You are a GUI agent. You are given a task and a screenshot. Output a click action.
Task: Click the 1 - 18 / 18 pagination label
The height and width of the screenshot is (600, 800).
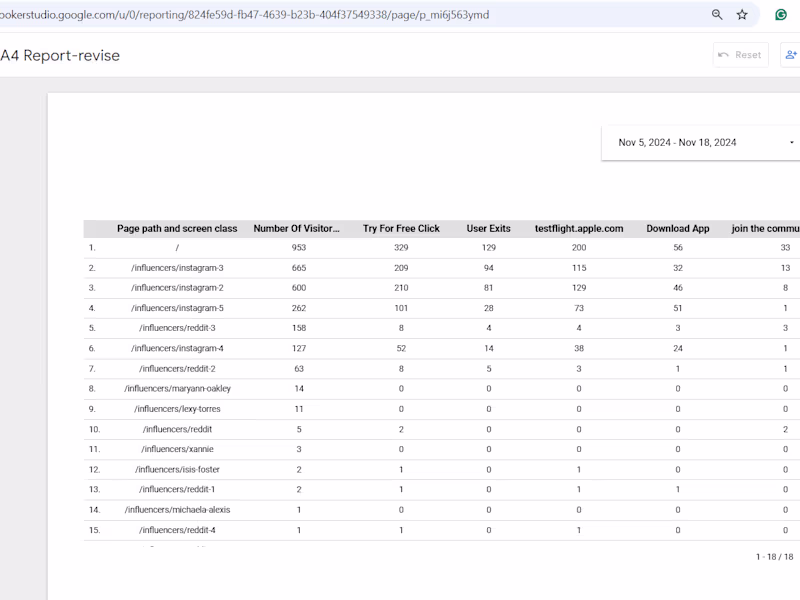pyautogui.click(x=774, y=557)
